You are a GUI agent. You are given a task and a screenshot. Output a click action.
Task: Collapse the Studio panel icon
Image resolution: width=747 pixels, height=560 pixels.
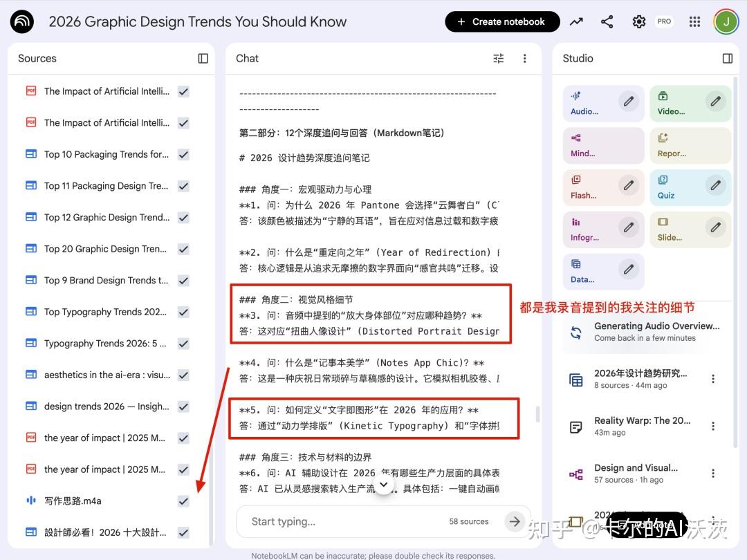[727, 59]
